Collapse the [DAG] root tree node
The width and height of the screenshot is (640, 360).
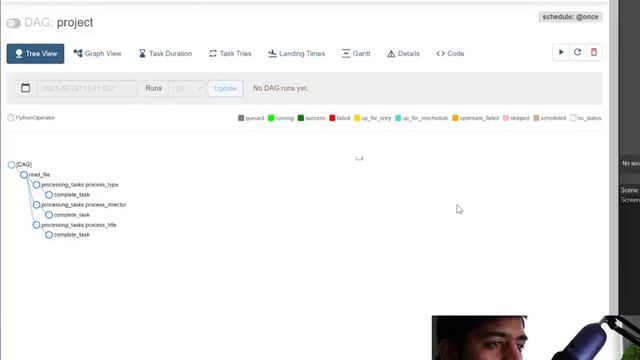coord(11,164)
